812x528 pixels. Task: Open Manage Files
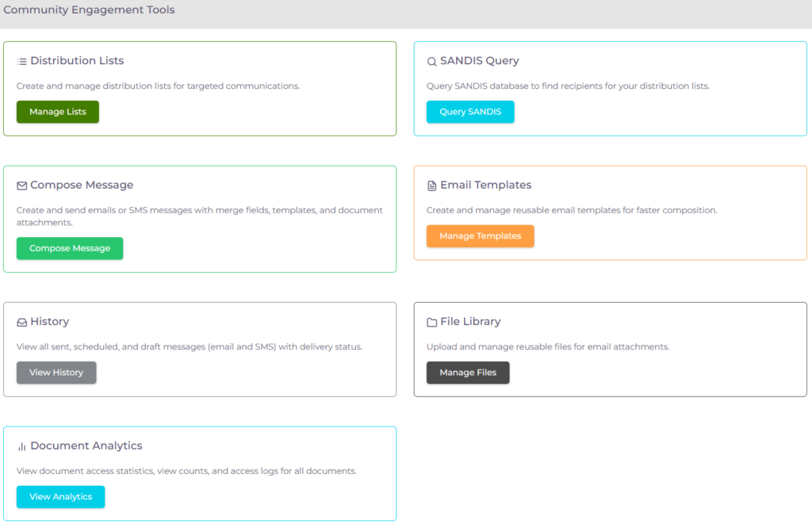point(468,373)
